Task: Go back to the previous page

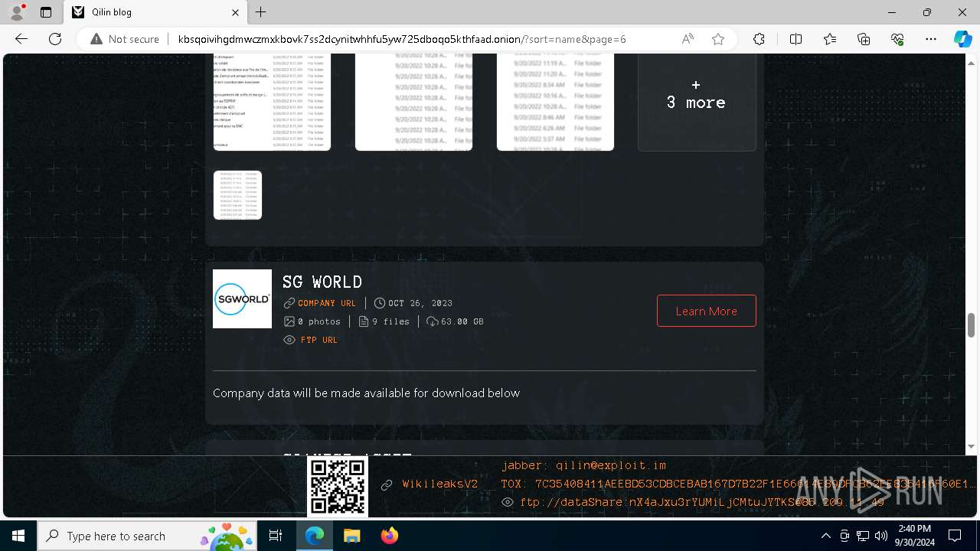Action: pos(21,39)
